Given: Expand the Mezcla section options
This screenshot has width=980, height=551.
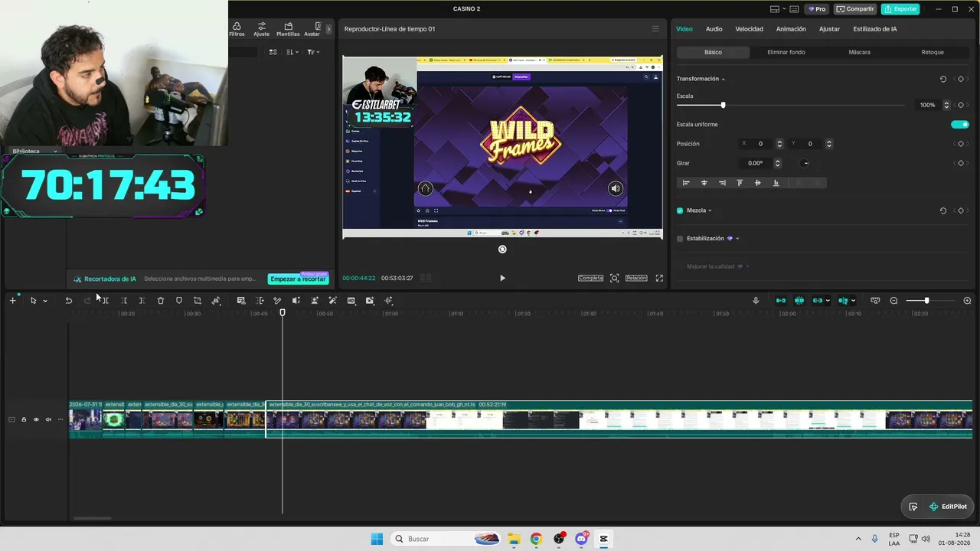Looking at the screenshot, I should pyautogui.click(x=710, y=210).
